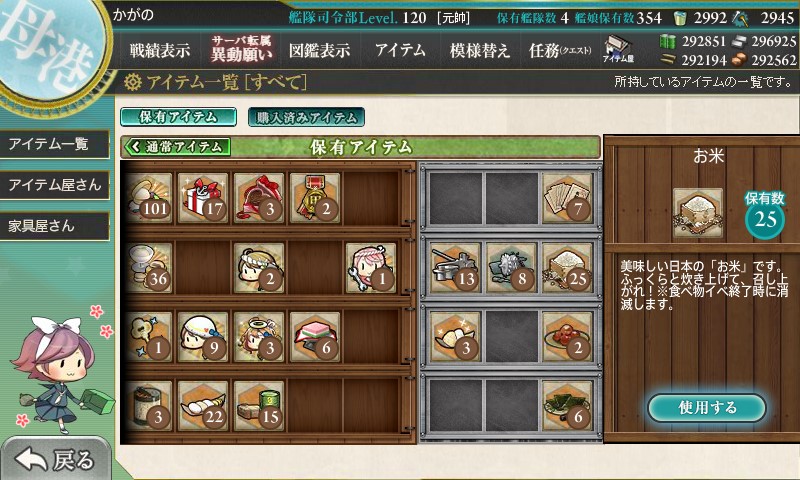Select the playing cards item with 7

[x=568, y=198]
